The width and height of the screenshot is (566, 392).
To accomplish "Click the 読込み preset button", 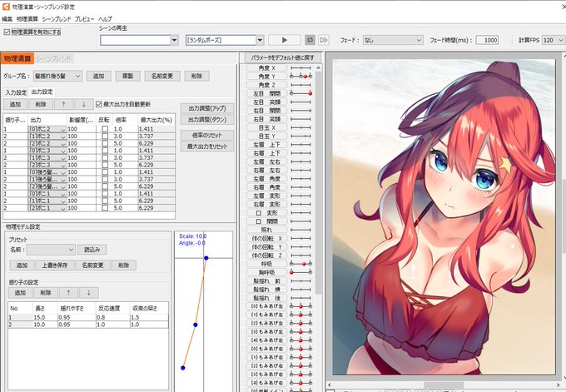I will pos(92,250).
